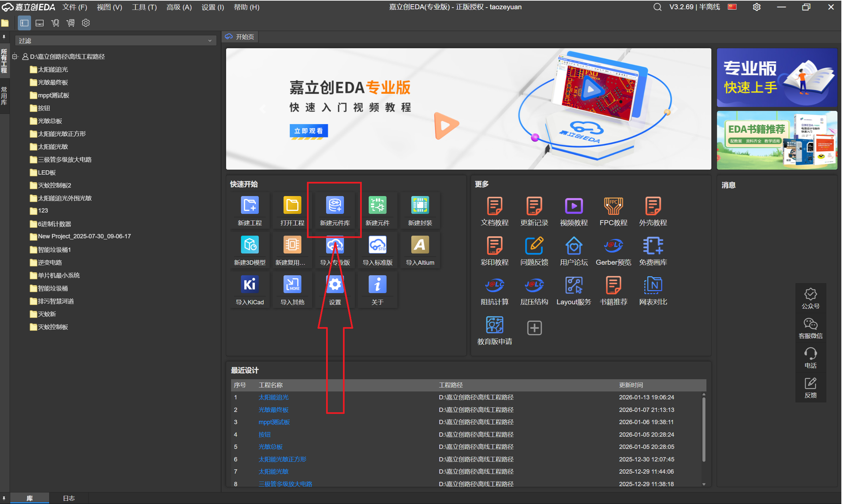Open the language flag selector
The image size is (843, 504).
[x=732, y=7]
